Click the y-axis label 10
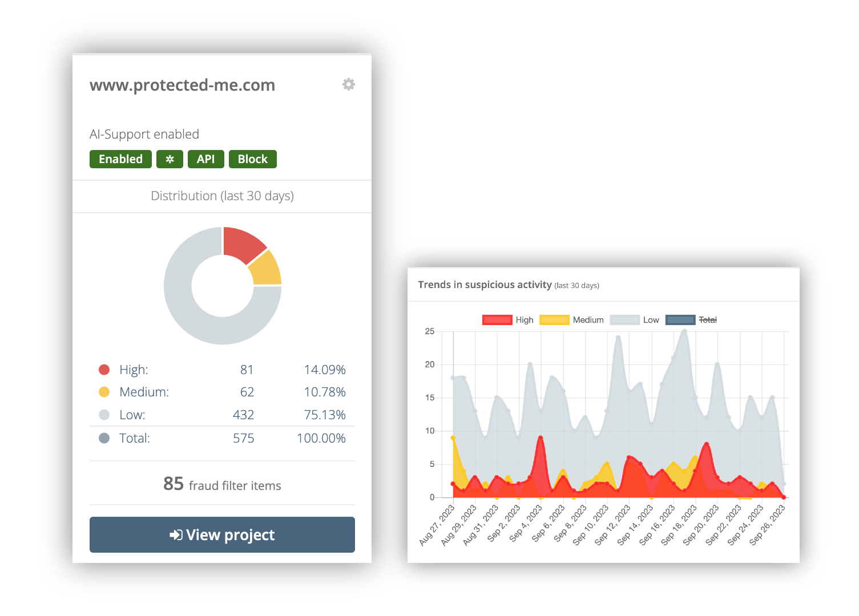 click(430, 431)
